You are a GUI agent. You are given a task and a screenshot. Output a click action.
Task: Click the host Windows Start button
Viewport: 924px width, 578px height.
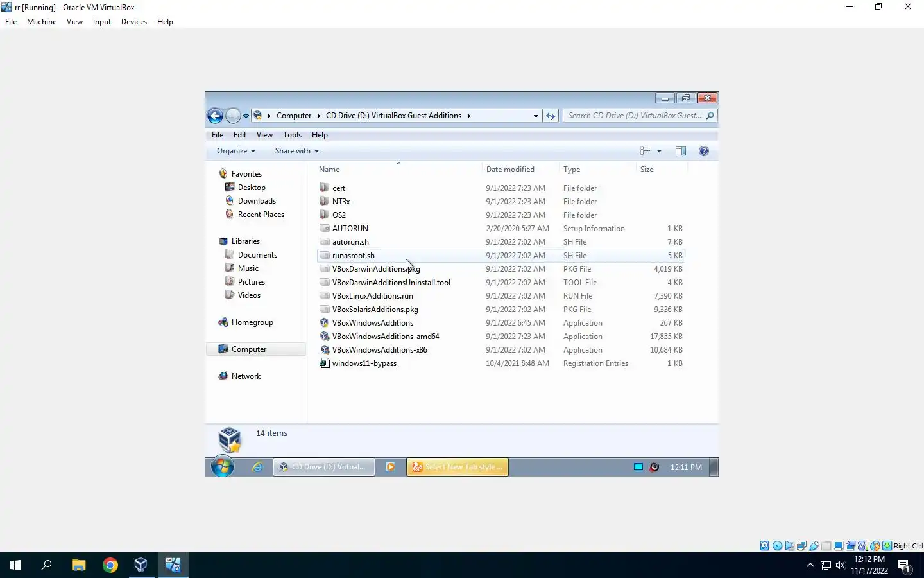(x=15, y=565)
